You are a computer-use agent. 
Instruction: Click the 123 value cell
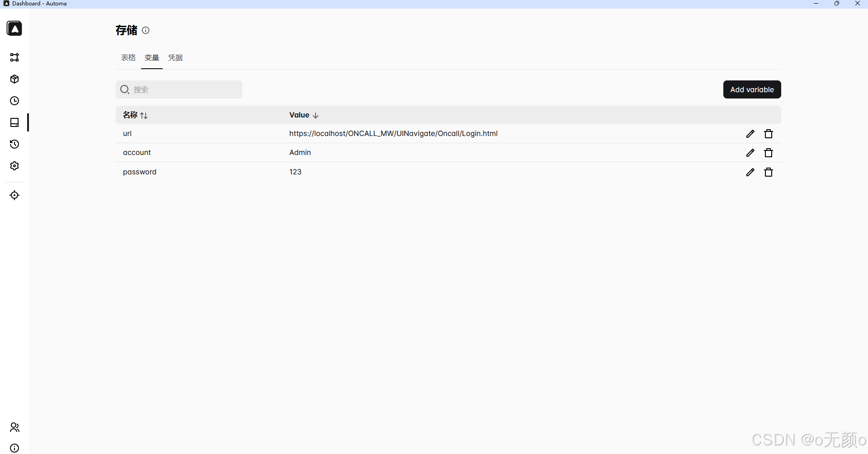(295, 172)
